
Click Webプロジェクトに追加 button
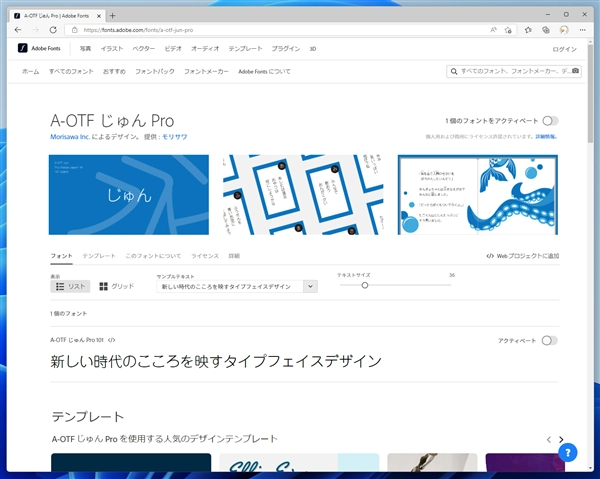(523, 256)
